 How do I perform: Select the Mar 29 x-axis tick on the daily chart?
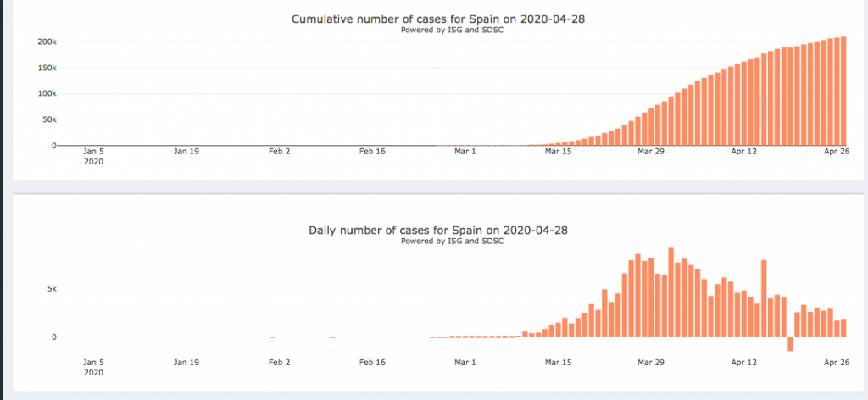coord(651,362)
